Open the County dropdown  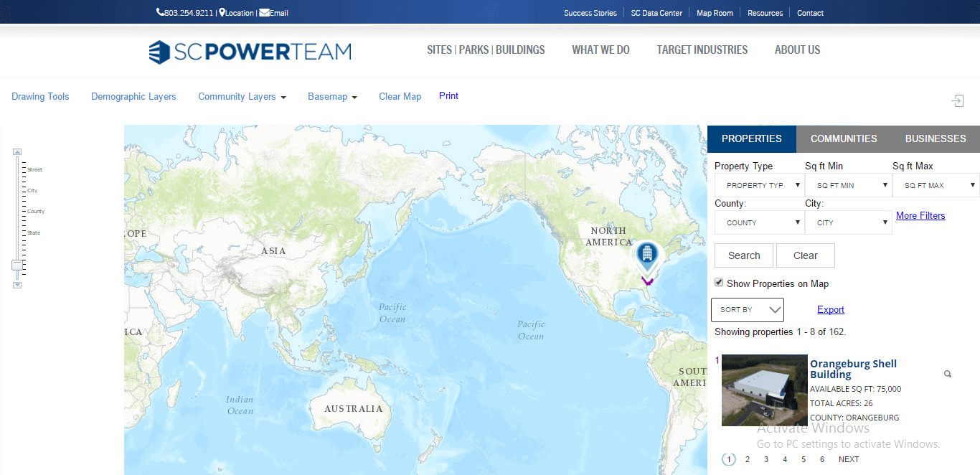(x=759, y=222)
